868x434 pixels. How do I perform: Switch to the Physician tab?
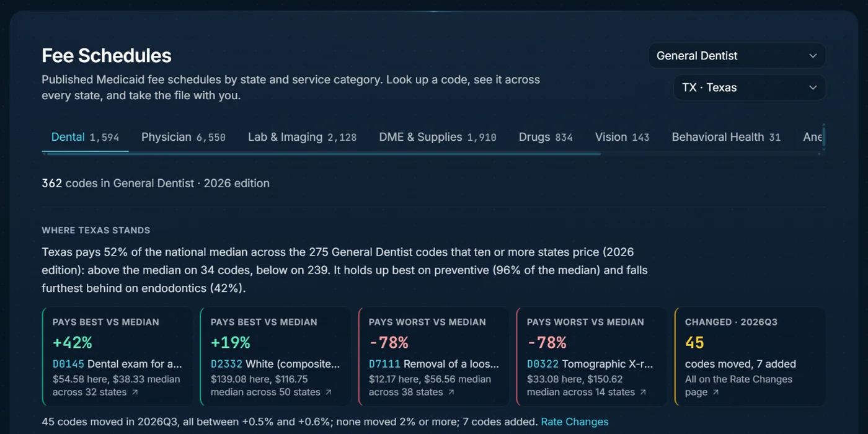click(x=184, y=137)
